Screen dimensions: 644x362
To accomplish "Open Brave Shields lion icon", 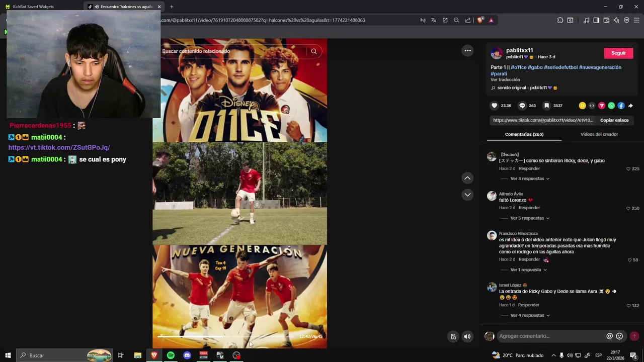I will click(480, 20).
